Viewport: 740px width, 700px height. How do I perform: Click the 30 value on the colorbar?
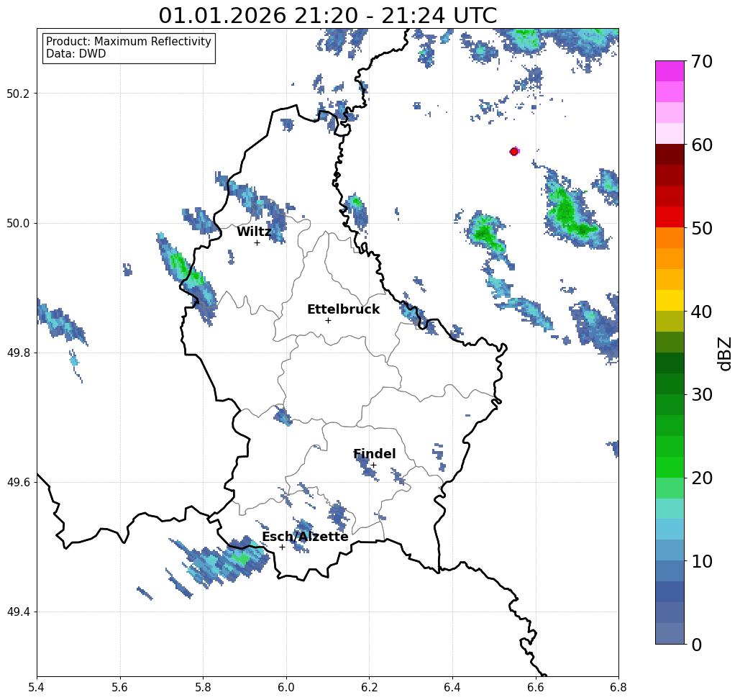pyautogui.click(x=701, y=395)
